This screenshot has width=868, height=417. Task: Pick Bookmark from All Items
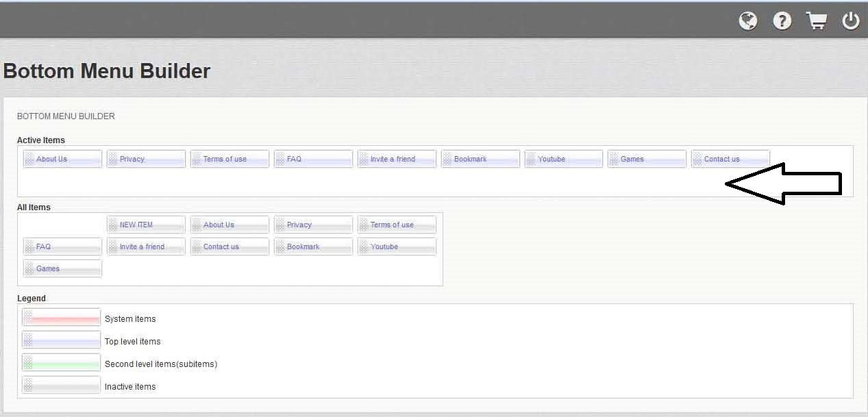313,247
